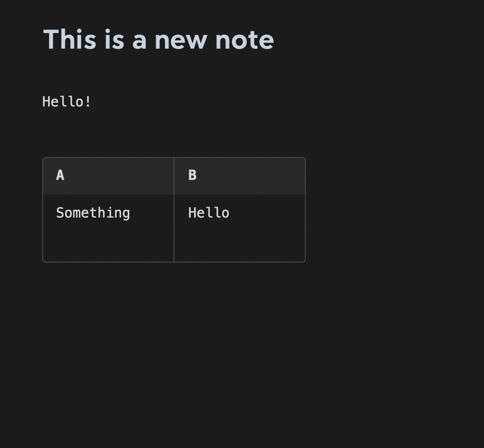Click the word "new" in the title

(181, 42)
